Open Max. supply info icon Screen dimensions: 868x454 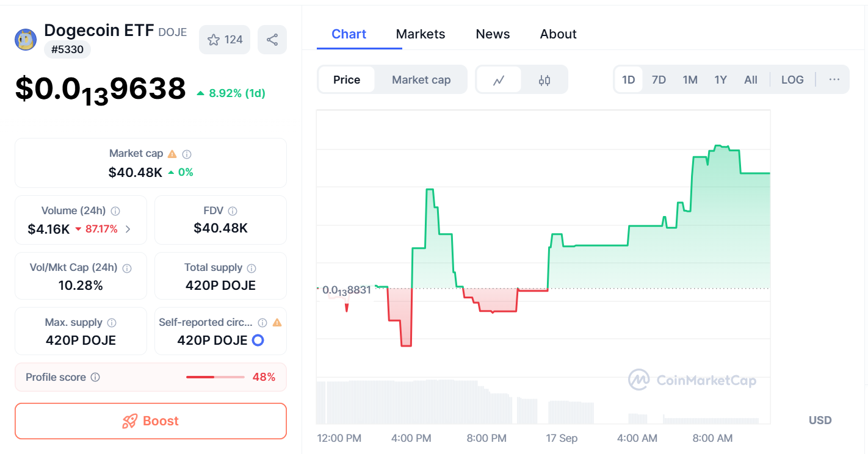[x=112, y=323]
